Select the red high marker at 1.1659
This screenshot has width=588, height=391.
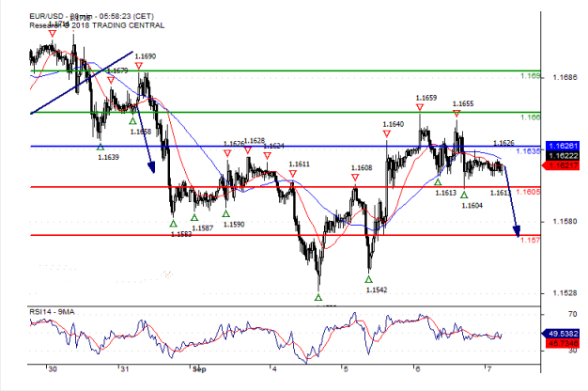point(419,107)
